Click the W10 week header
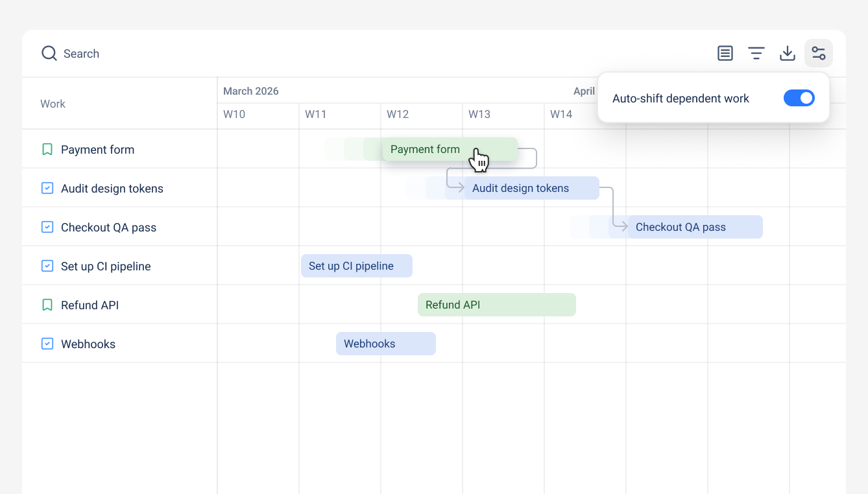The image size is (868, 494). click(234, 114)
